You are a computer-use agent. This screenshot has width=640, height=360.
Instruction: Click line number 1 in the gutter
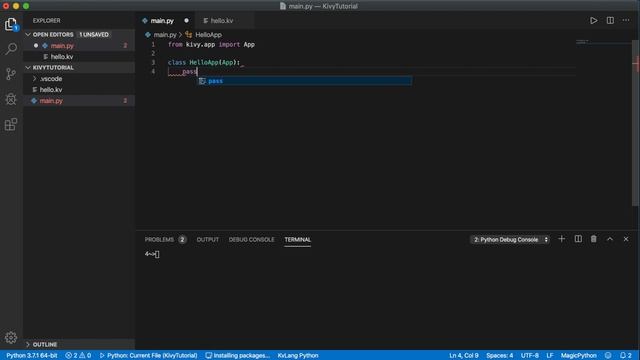click(153, 44)
